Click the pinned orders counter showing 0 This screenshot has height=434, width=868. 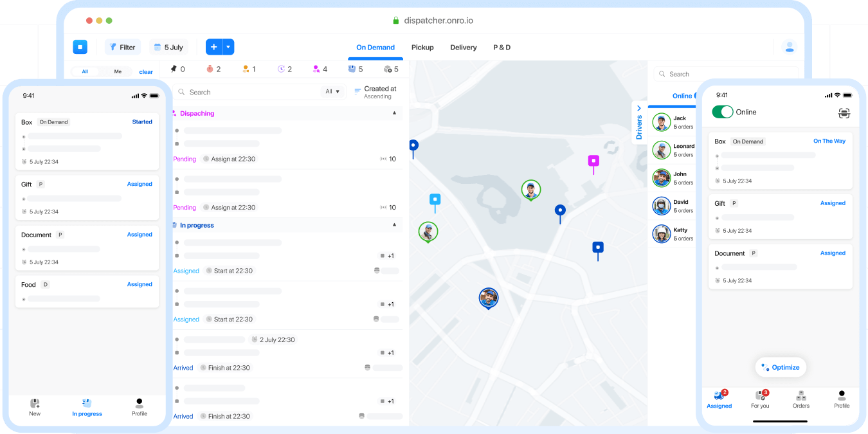pos(177,69)
